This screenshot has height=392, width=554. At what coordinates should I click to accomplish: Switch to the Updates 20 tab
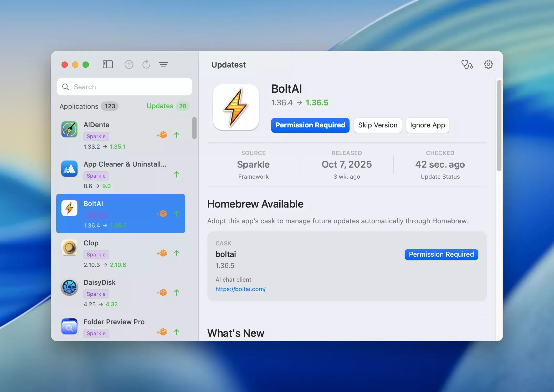coord(167,106)
